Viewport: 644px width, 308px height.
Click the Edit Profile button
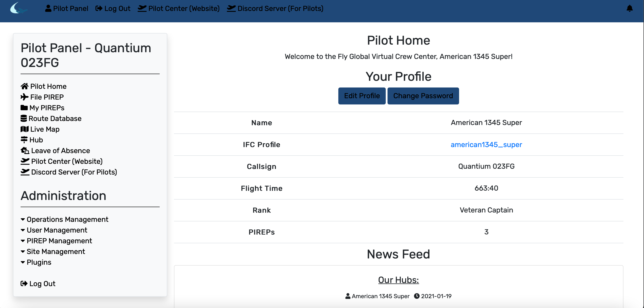pyautogui.click(x=362, y=96)
